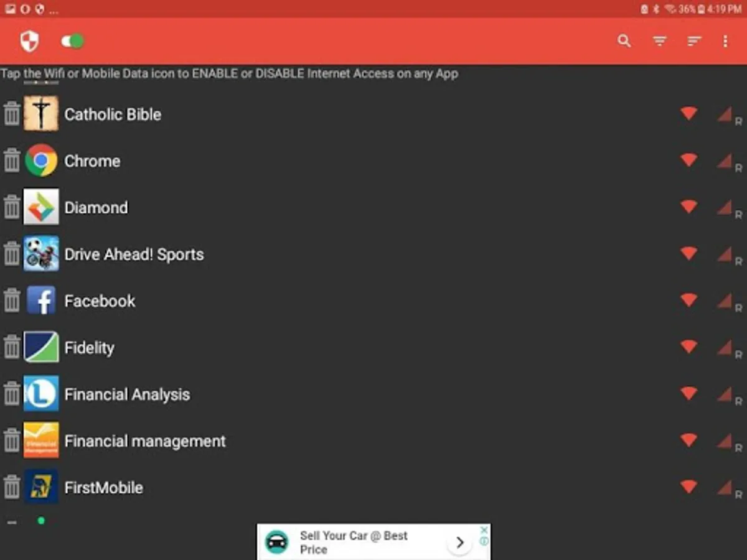Tap the Financial management app icon
The image size is (747, 560).
(41, 441)
